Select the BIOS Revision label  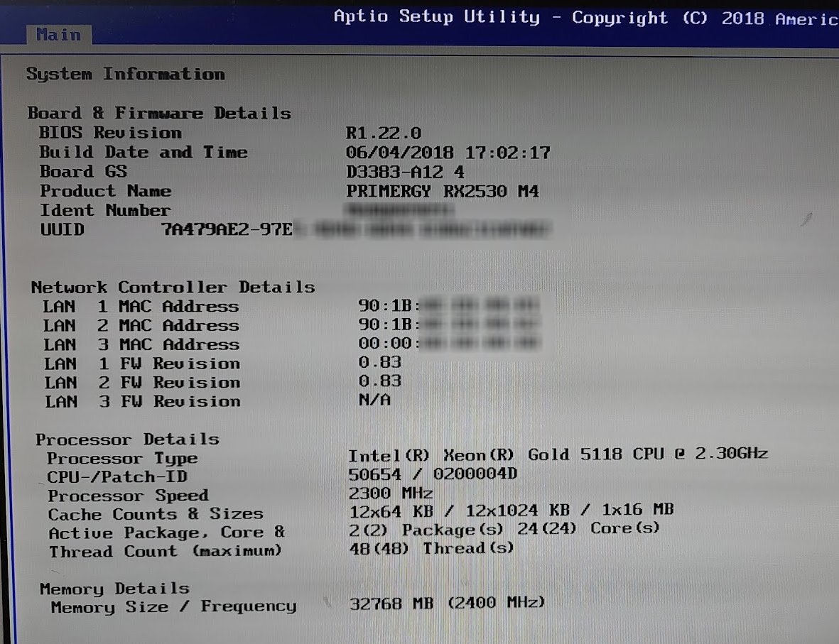point(110,133)
